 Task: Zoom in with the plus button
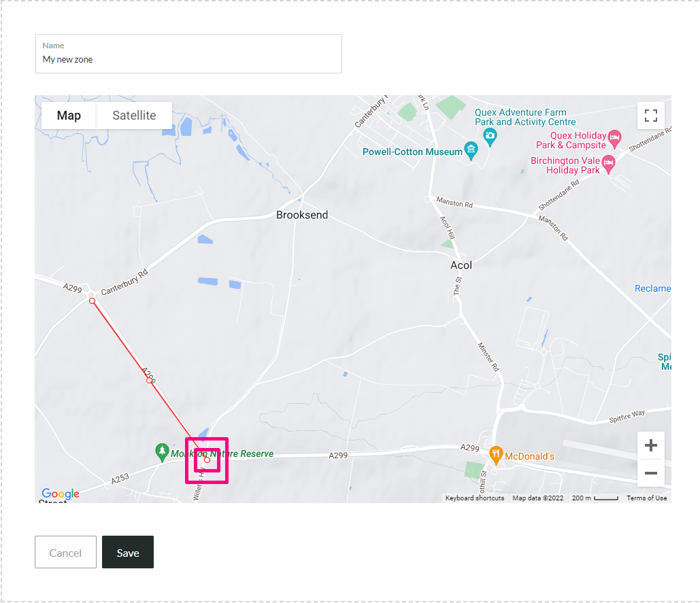650,445
